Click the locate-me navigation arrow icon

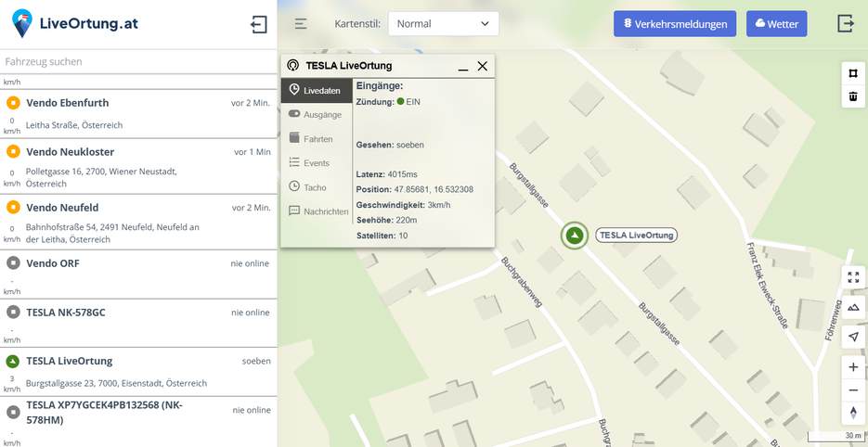tap(853, 337)
